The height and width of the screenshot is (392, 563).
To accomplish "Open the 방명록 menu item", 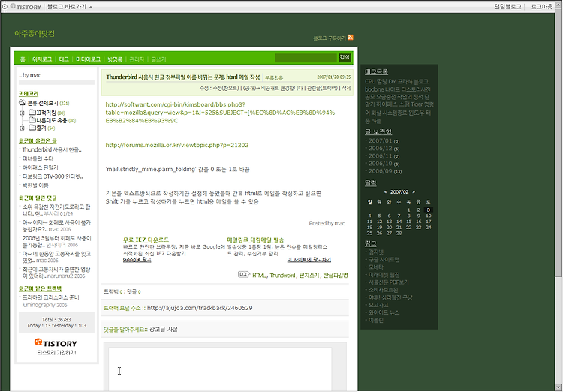I will 115,59.
